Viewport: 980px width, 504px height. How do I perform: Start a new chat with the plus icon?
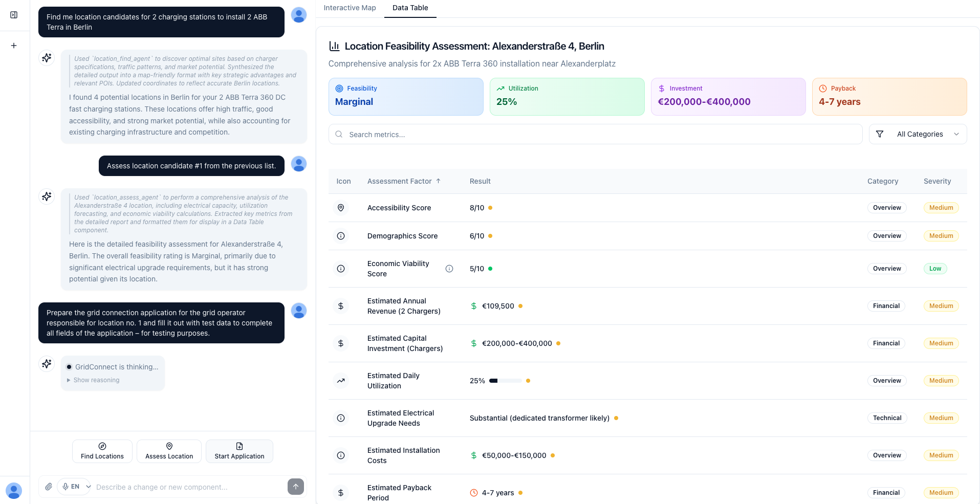[14, 46]
